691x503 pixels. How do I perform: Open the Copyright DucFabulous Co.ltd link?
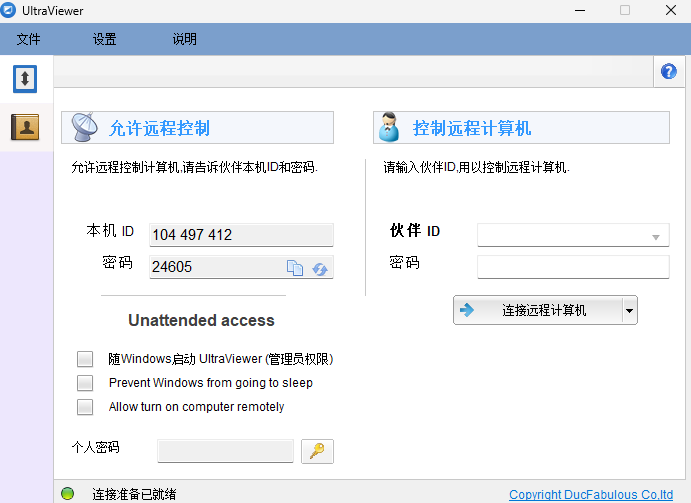pos(590,495)
